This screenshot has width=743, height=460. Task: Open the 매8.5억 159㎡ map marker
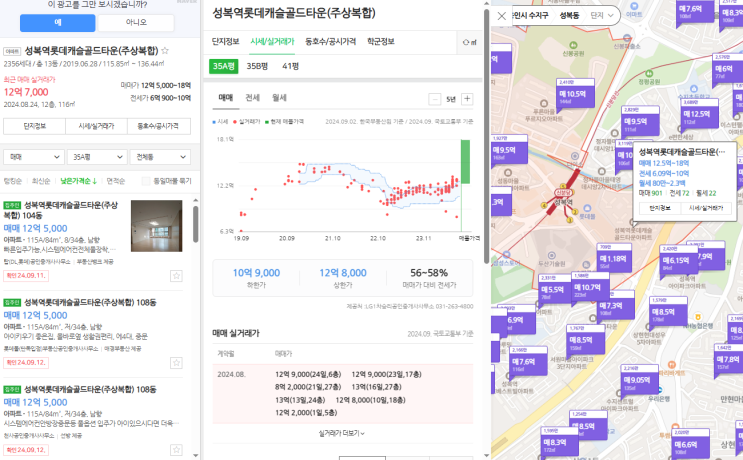coord(585,339)
